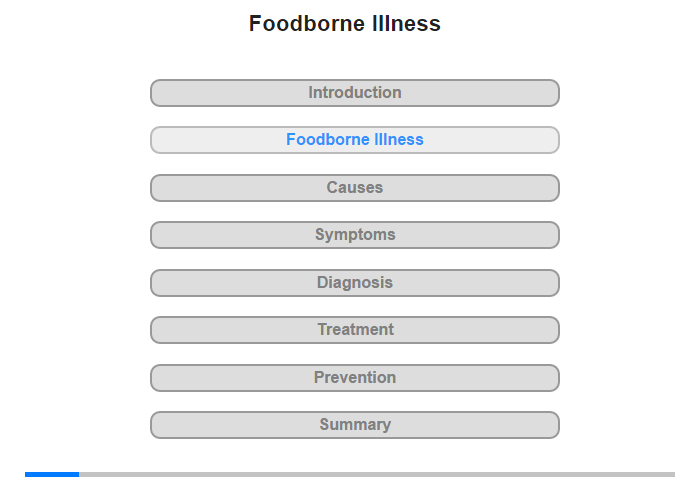Viewport: 700px width, 480px height.
Task: Click the end of the progress bar
Action: click(x=672, y=474)
